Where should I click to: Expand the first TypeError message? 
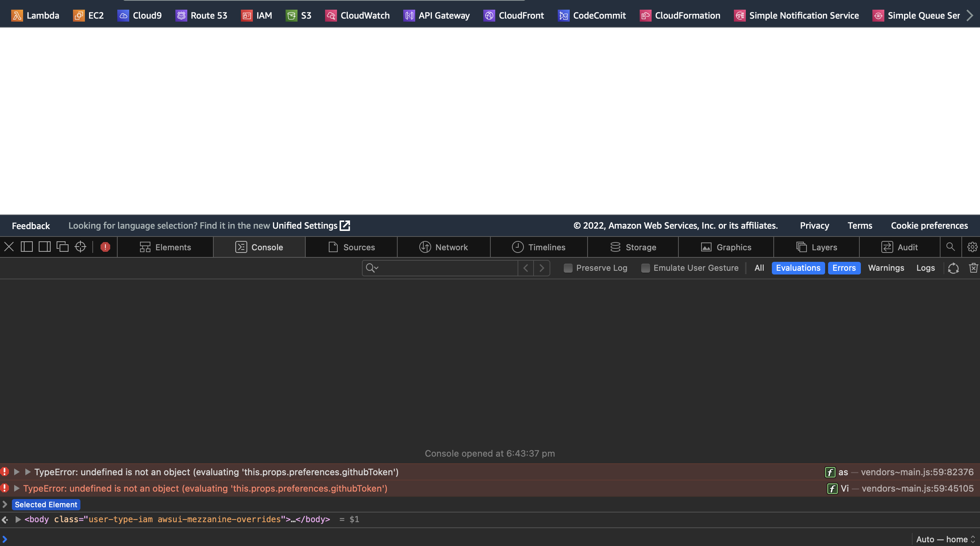(x=17, y=472)
